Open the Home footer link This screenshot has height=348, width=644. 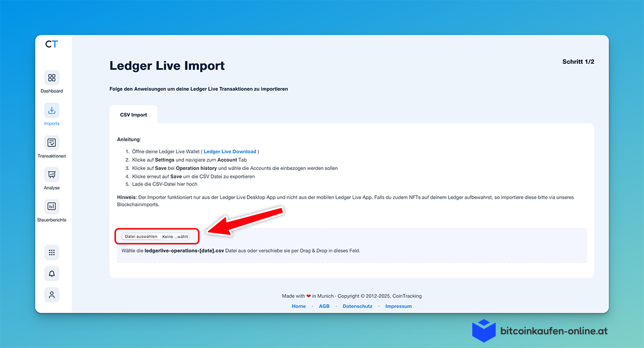coord(299,306)
